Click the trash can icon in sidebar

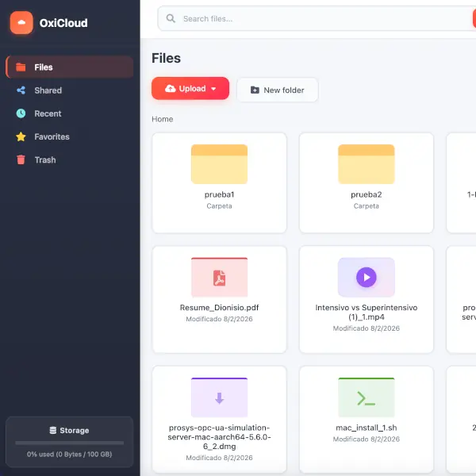coord(21,159)
